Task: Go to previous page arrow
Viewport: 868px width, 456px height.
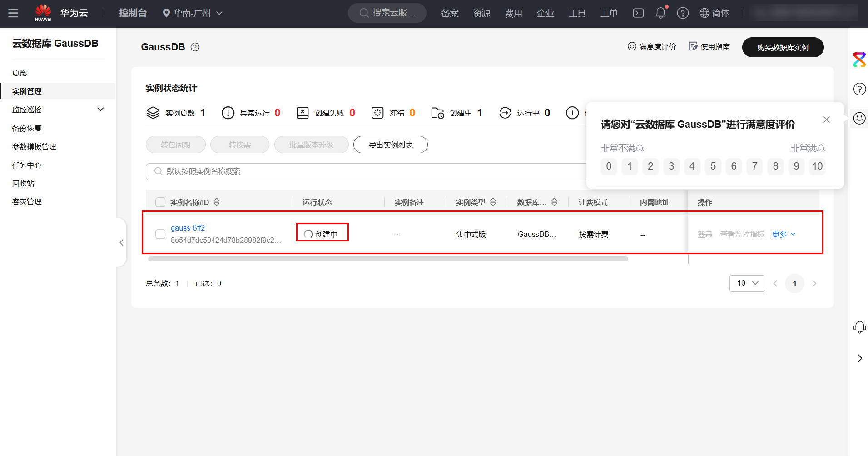Action: pyautogui.click(x=776, y=284)
